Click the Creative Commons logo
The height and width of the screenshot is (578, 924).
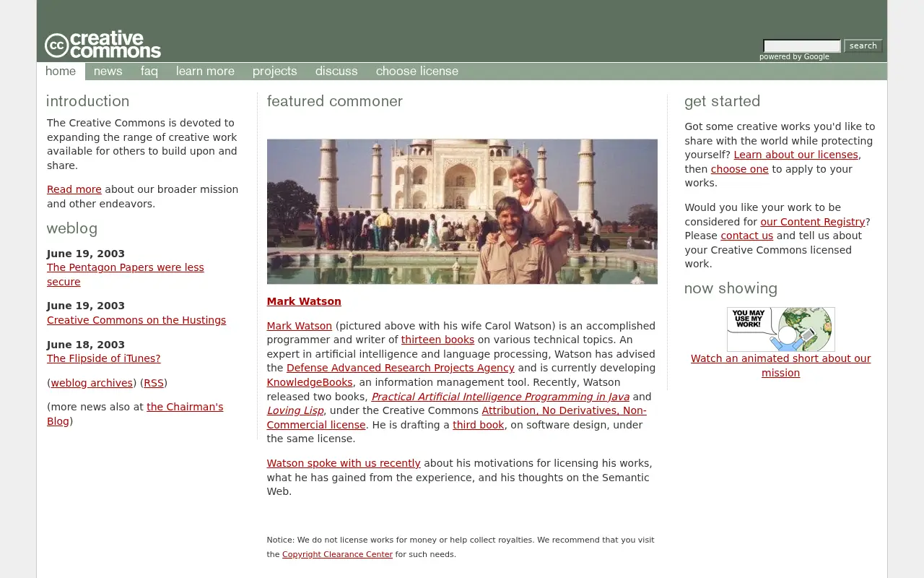coord(103,45)
